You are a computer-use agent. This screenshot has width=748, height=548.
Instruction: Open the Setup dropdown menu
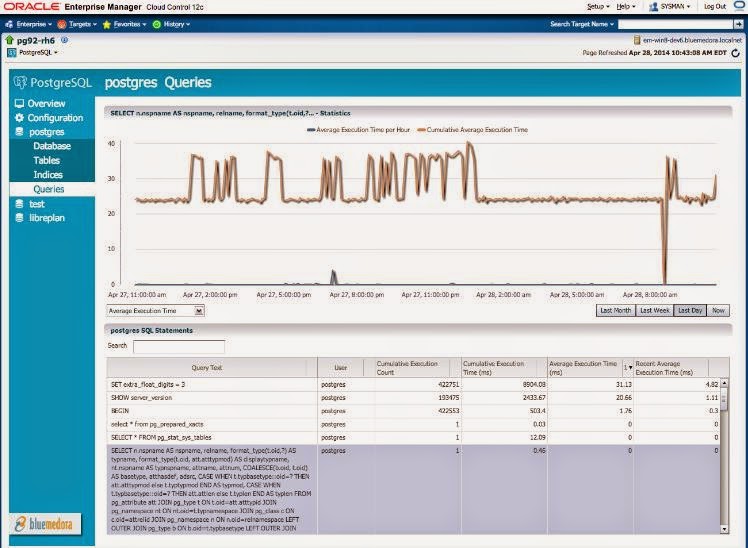pos(598,7)
